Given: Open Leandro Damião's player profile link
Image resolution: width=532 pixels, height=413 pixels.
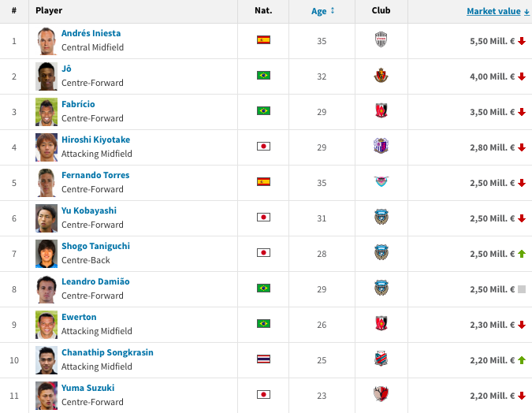Looking at the screenshot, I should point(95,282).
